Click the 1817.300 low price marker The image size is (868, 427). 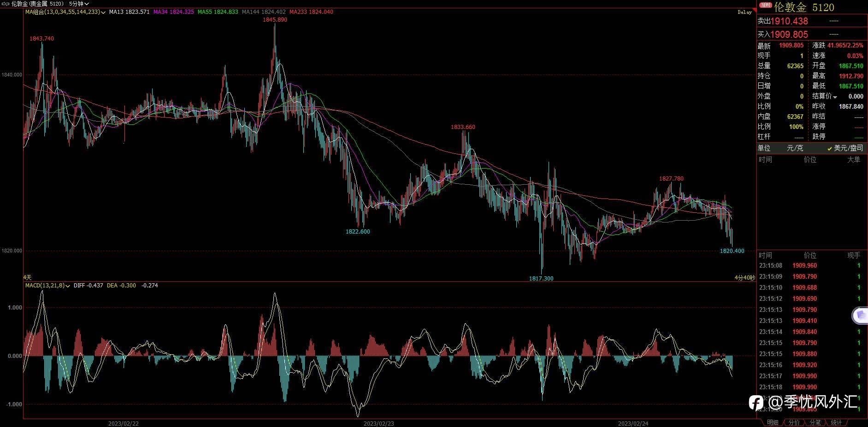pos(541,279)
